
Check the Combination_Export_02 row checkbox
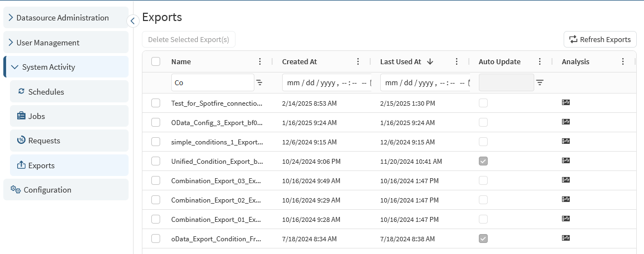click(x=156, y=200)
